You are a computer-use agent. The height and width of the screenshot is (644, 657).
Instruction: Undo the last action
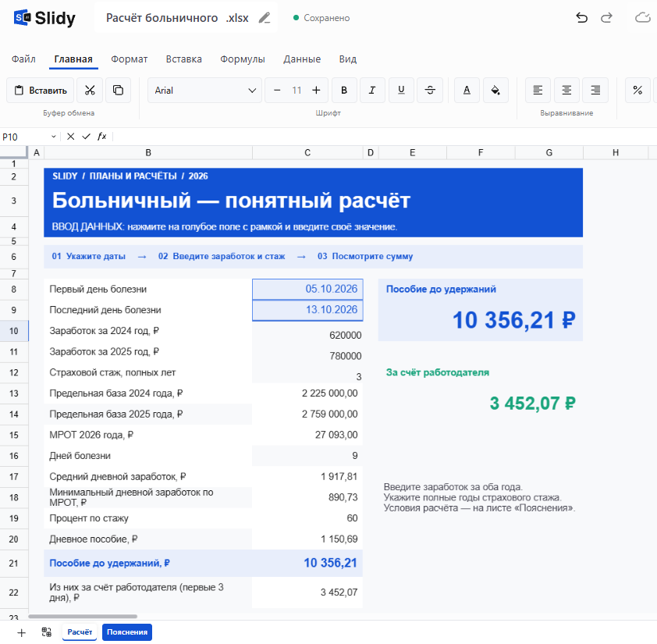tap(581, 18)
